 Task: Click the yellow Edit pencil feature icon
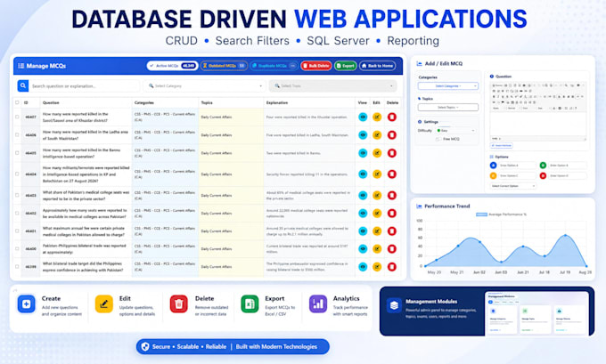[x=104, y=304]
